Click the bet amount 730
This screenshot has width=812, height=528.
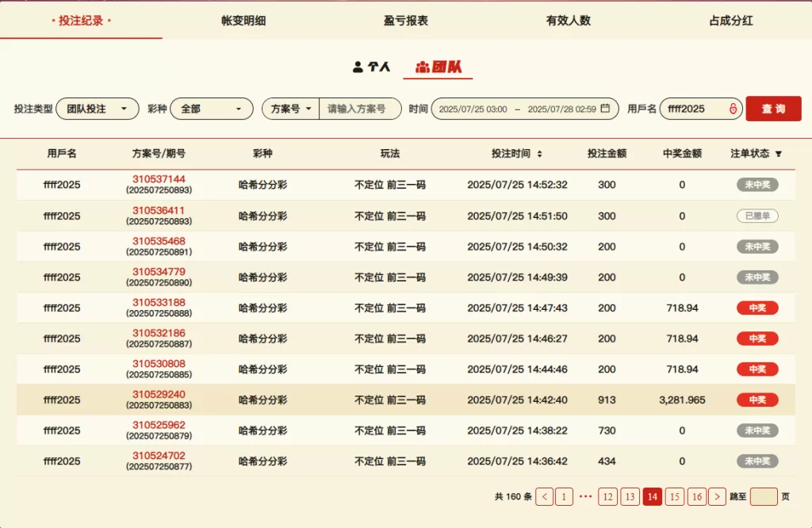pos(607,430)
